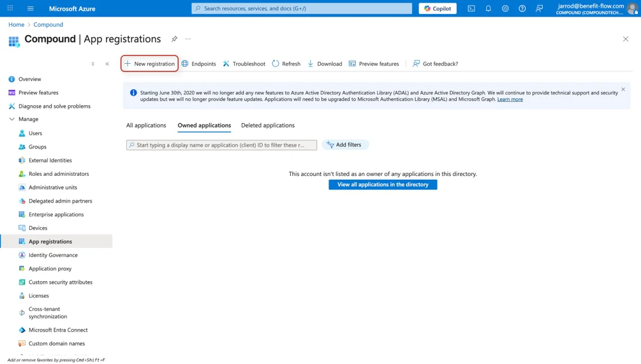This screenshot has height=364, width=641.
Task: Open the hamburger portal menu
Action: pyautogui.click(x=30, y=8)
